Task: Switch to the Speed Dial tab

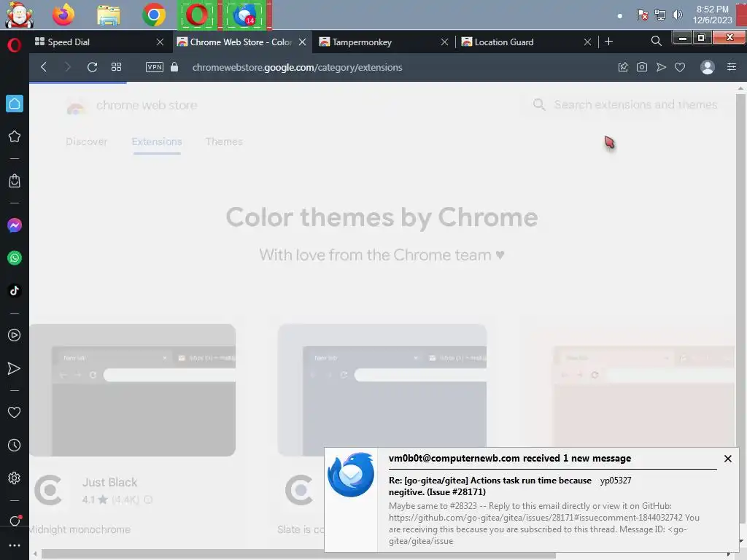Action: pos(99,42)
